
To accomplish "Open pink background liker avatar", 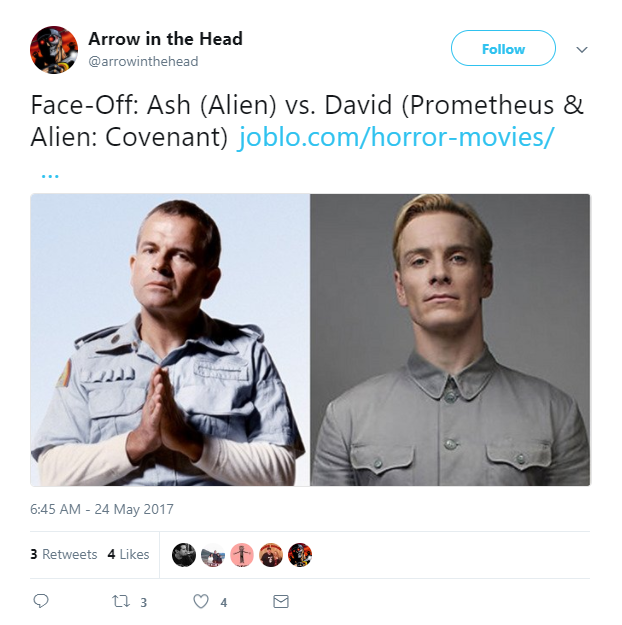I will [x=242, y=554].
